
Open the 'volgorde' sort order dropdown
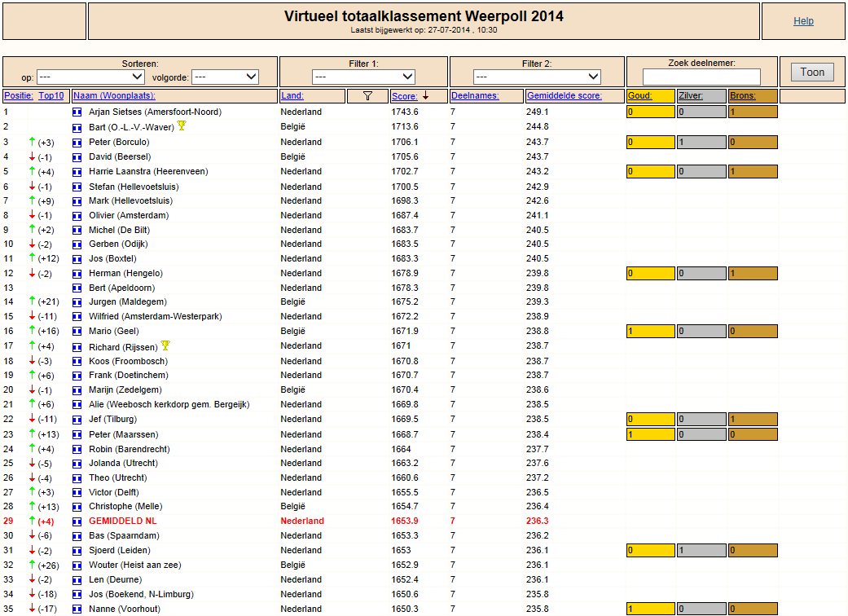[225, 77]
